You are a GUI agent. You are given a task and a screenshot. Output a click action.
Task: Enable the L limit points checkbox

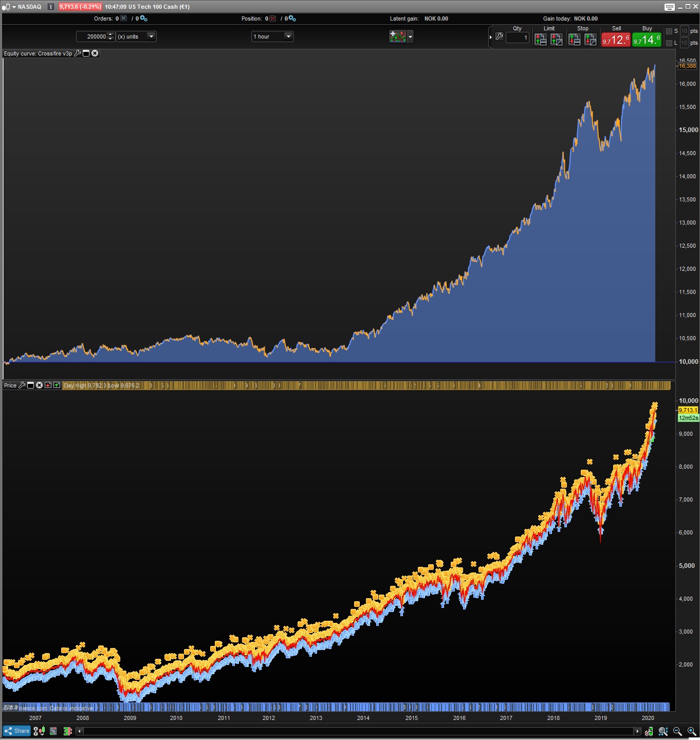point(669,43)
